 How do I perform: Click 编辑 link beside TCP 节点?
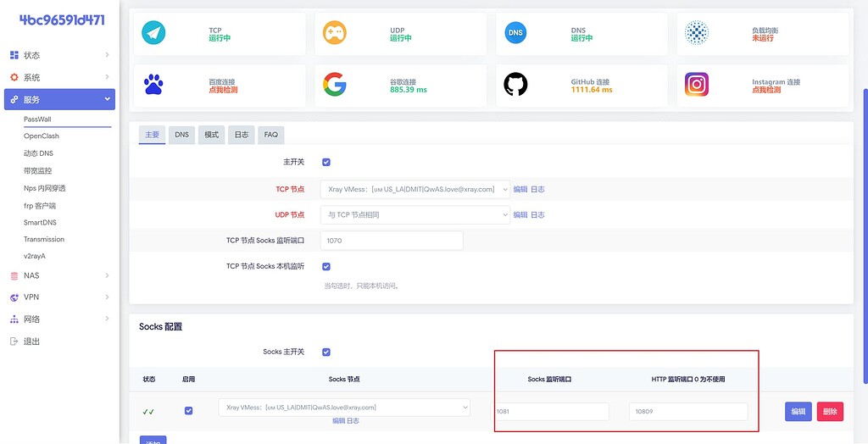[520, 189]
